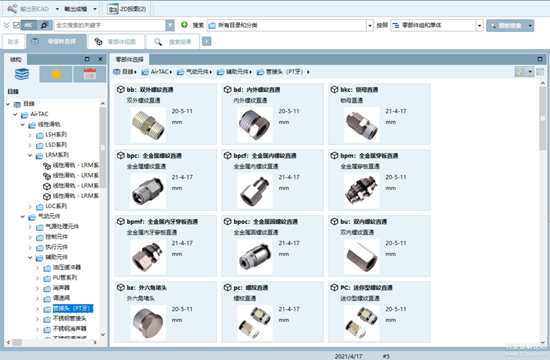Click the blue search start button at right
Image resolution: width=550 pixels, height=360 pixels.
(507, 26)
